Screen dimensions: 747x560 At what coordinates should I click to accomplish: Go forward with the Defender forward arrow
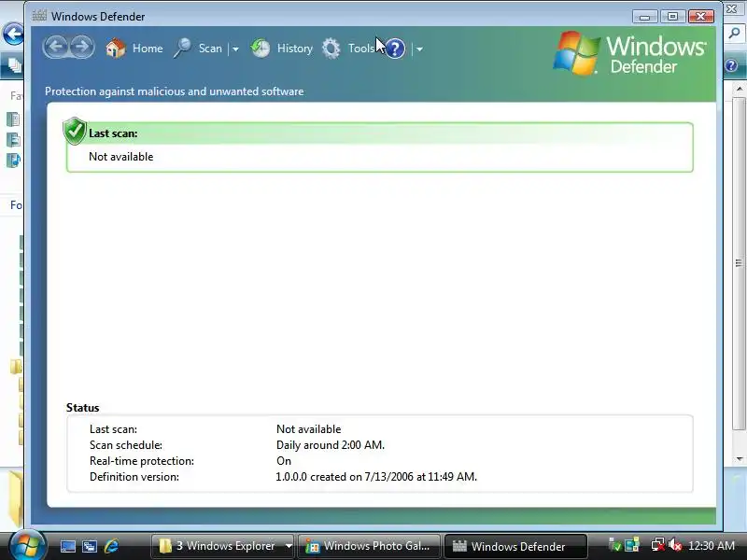coord(82,48)
